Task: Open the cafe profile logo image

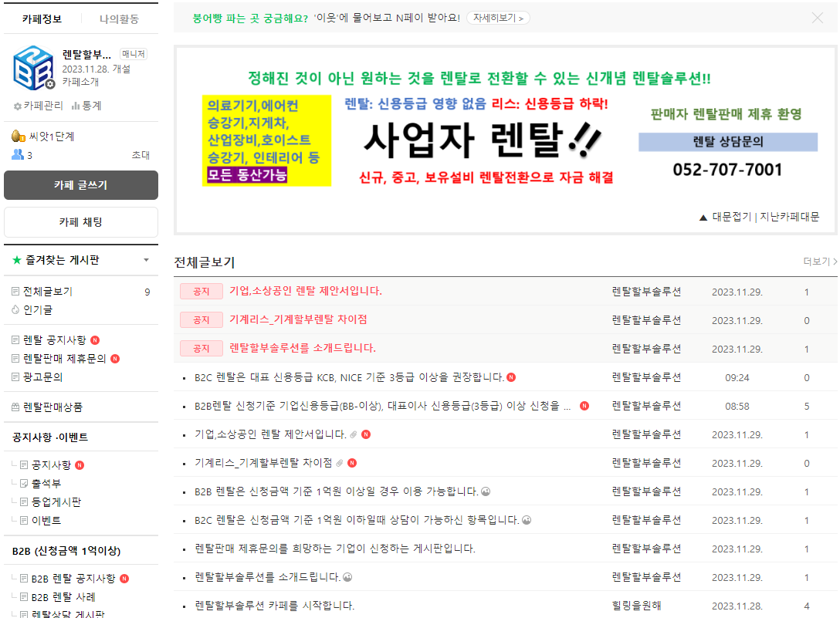Action: point(33,67)
